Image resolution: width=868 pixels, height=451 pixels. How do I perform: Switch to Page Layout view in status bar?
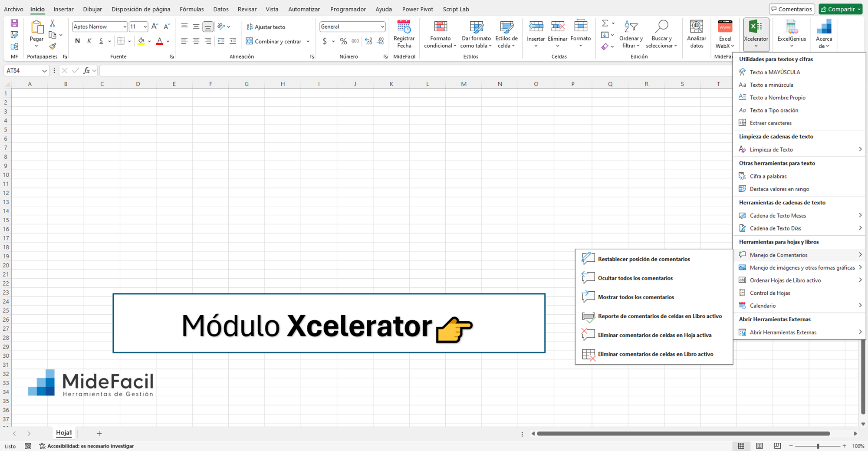coord(759,446)
